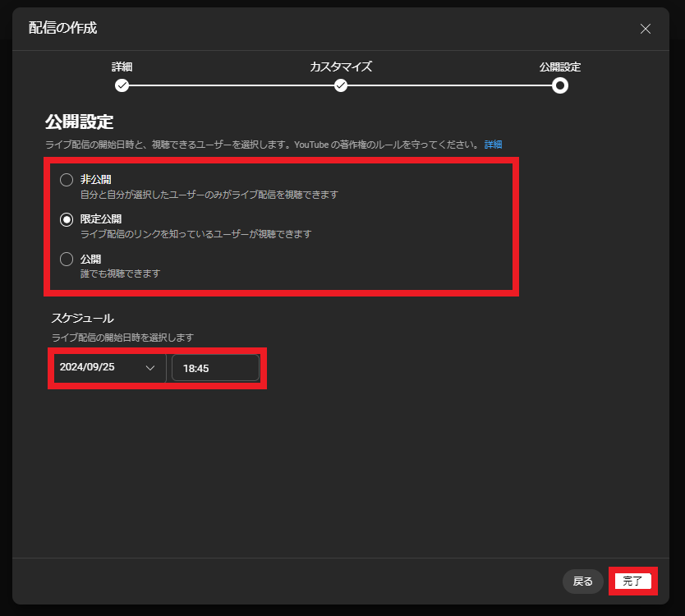
Task: Click the chevron arrow in date picker
Action: 150,368
